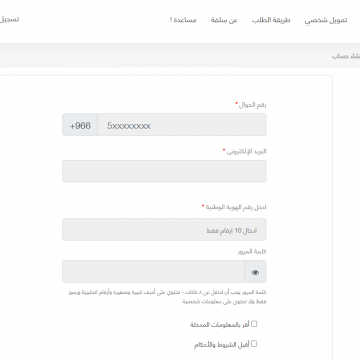Image resolution: width=360 pixels, height=360 pixels.
Task: Click the كلمة المرور label text
Action: pos(252,252)
